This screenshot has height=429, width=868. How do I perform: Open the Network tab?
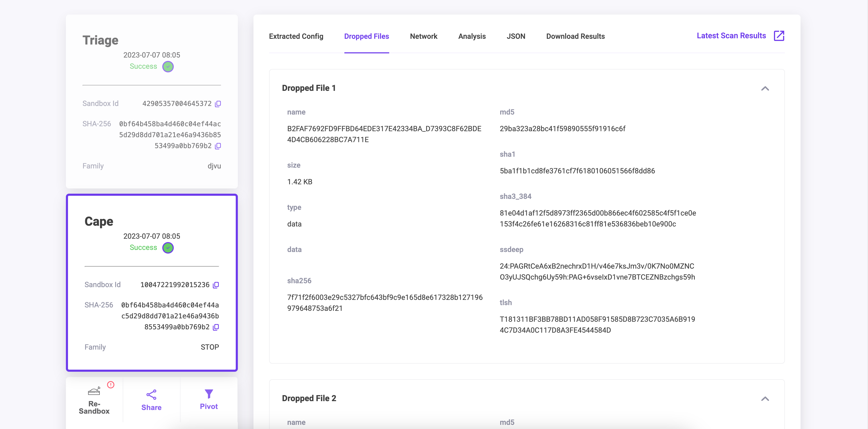[423, 36]
